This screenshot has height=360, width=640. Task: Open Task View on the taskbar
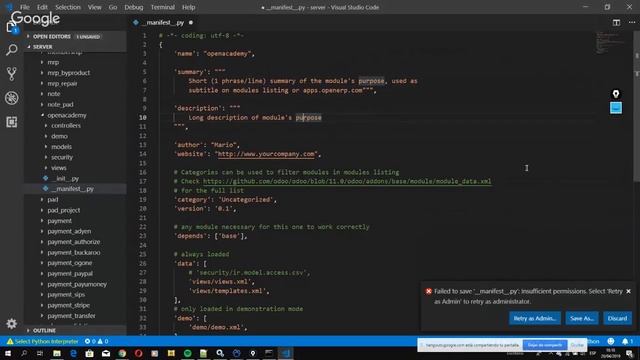click(40, 353)
